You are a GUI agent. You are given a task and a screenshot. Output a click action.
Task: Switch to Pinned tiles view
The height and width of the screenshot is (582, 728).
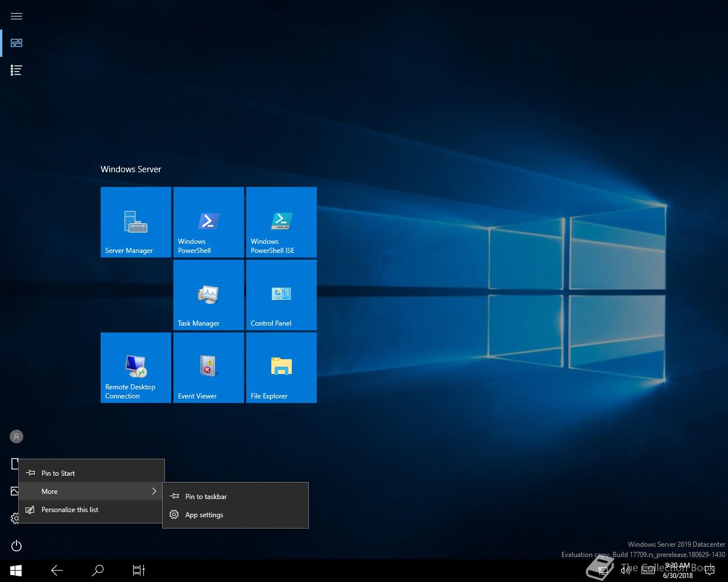click(16, 43)
